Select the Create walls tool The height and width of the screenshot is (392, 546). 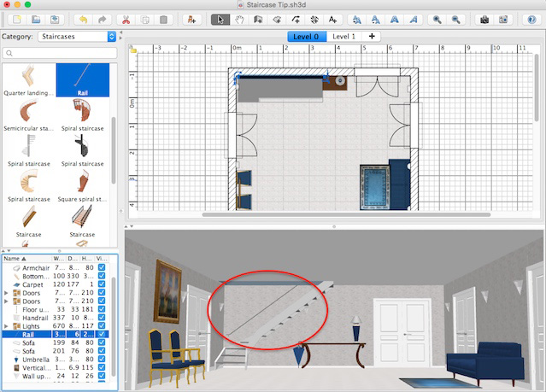[257, 19]
